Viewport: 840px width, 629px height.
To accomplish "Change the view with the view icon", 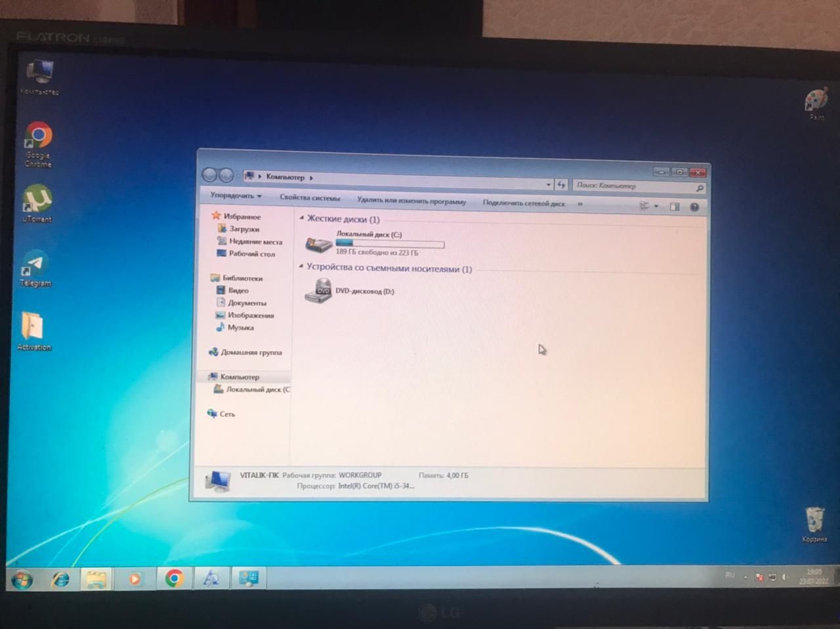I will click(x=644, y=206).
